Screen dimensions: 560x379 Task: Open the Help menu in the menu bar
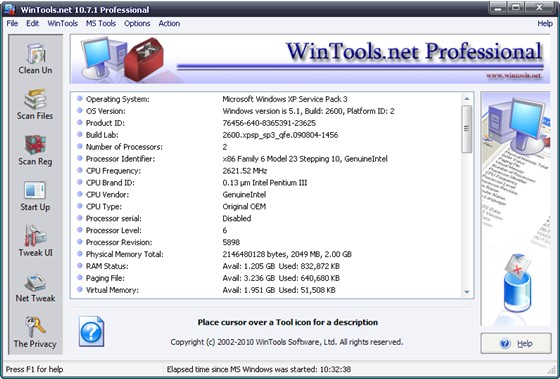click(x=545, y=24)
